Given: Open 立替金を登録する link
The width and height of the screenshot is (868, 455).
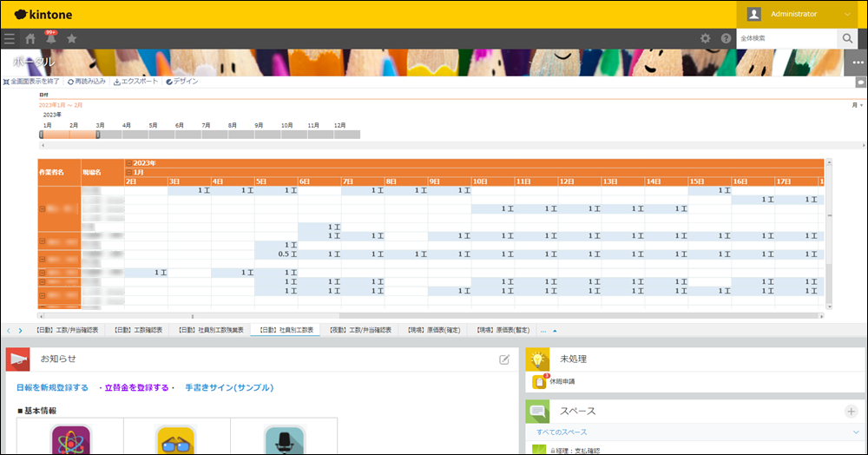Looking at the screenshot, I should (137, 388).
